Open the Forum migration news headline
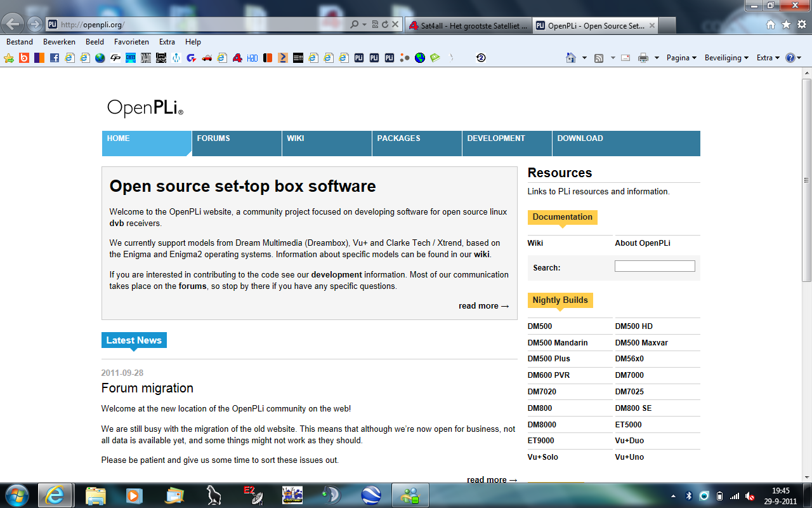The width and height of the screenshot is (812, 508). click(x=147, y=388)
